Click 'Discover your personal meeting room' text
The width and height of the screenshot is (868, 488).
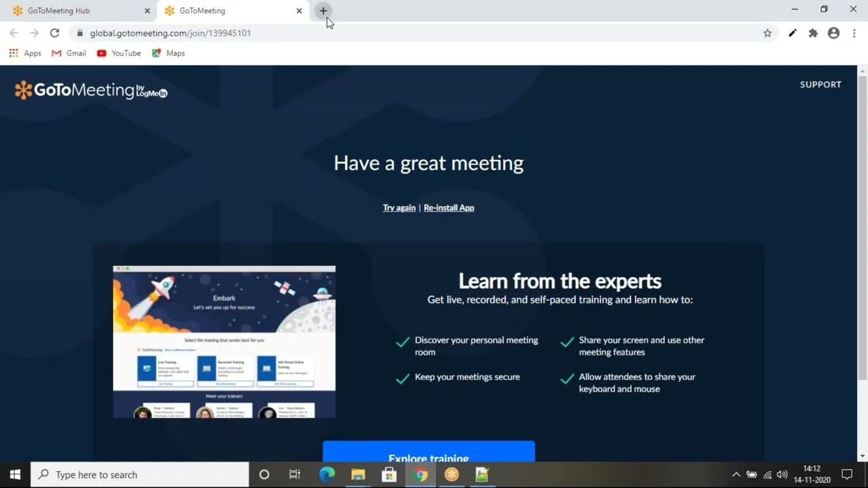pos(476,346)
